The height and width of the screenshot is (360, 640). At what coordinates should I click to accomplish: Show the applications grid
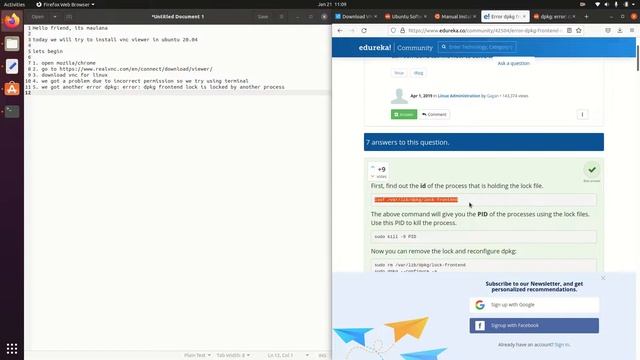tap(12, 349)
